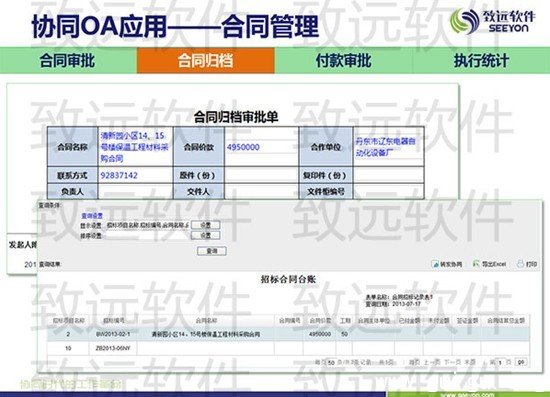Click the page number input box

(x=501, y=362)
